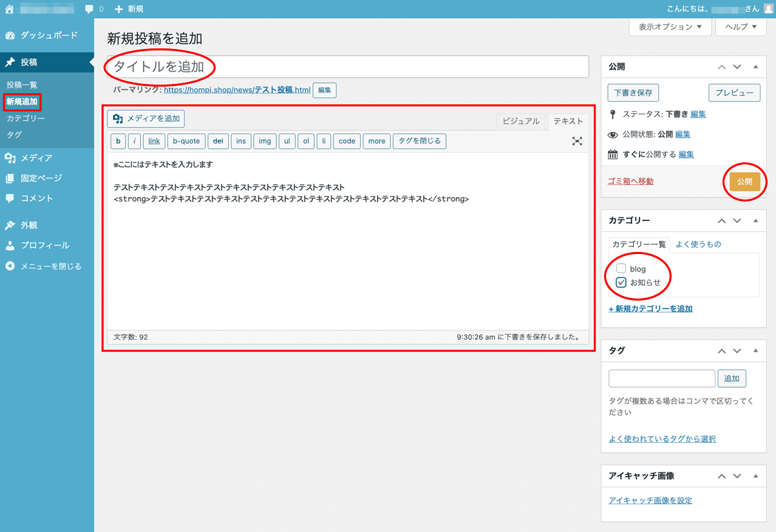Viewport: 776px width, 532px height.
Task: Open the comments bubble icon in top bar
Action: click(x=89, y=9)
